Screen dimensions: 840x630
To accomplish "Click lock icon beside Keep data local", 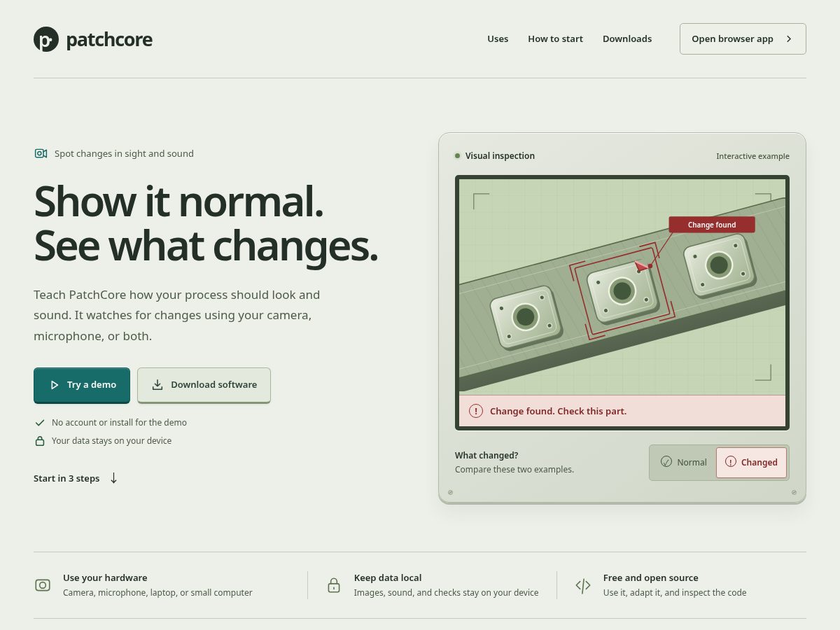I will point(334,585).
